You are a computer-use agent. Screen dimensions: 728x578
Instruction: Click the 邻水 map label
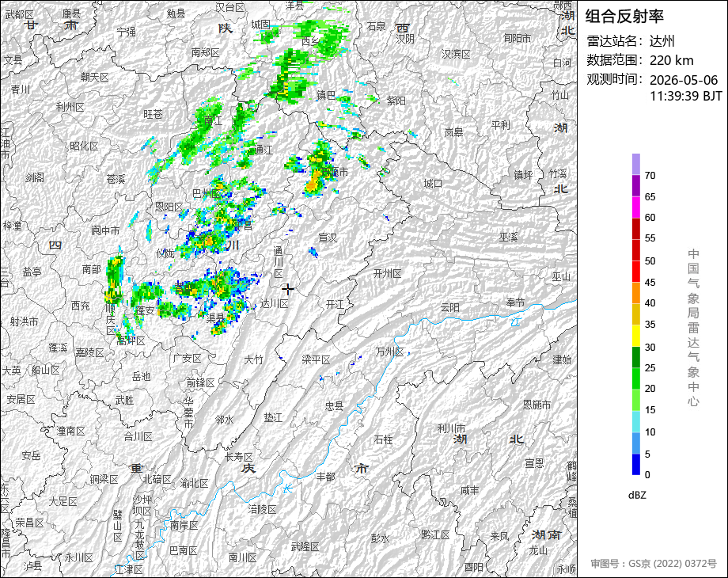click(x=225, y=420)
